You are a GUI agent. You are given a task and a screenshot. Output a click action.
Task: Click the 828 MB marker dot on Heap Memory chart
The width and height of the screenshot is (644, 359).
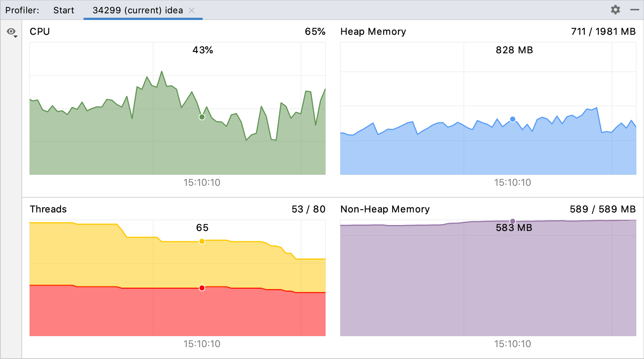[x=512, y=119]
